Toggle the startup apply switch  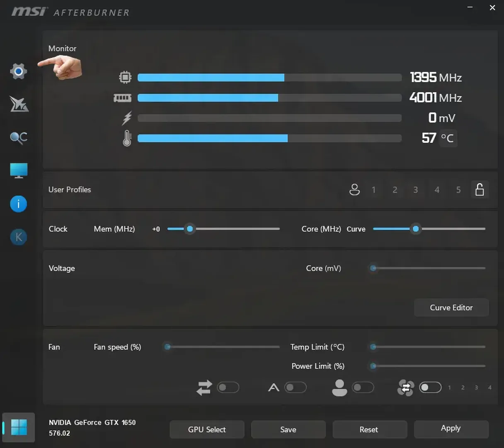(228, 387)
